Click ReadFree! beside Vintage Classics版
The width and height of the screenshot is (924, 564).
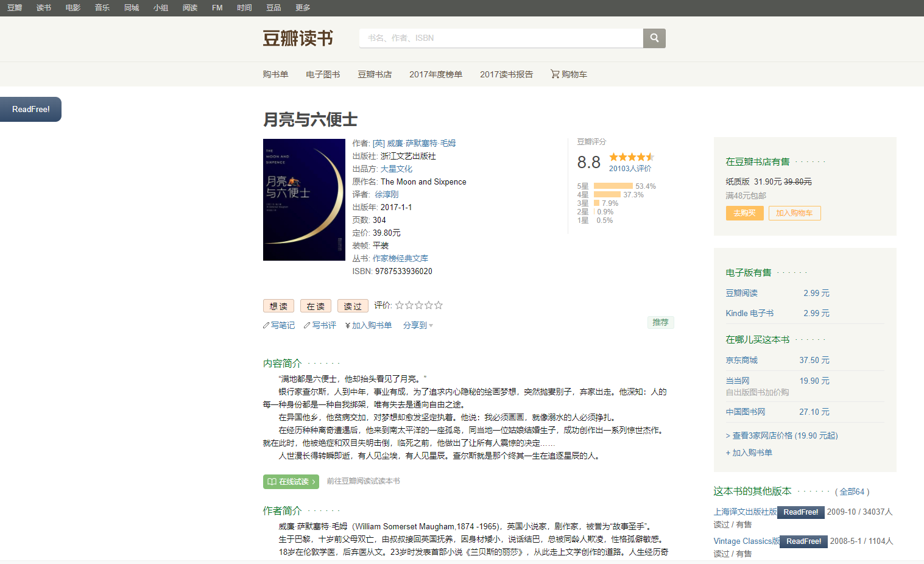tap(803, 541)
